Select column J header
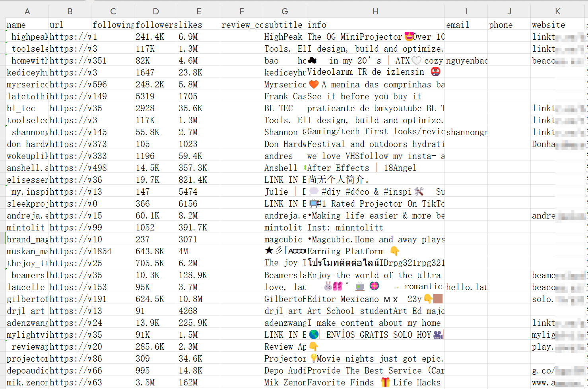Image resolution: width=588 pixels, height=389 pixels. click(x=509, y=12)
